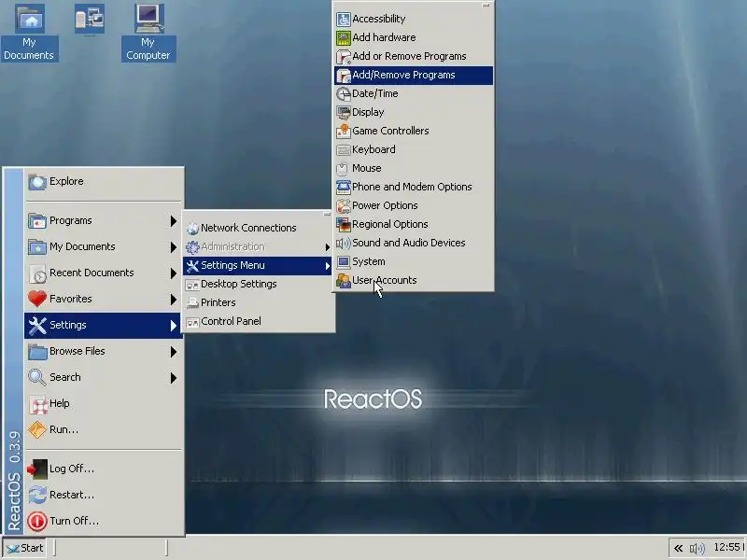
Task: Click the Power Options icon
Action: coord(343,205)
